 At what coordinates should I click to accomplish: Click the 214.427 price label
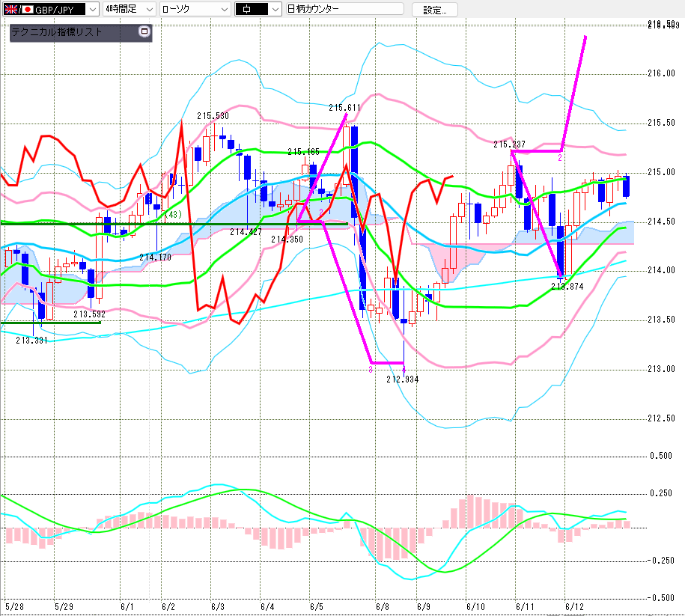tap(246, 233)
